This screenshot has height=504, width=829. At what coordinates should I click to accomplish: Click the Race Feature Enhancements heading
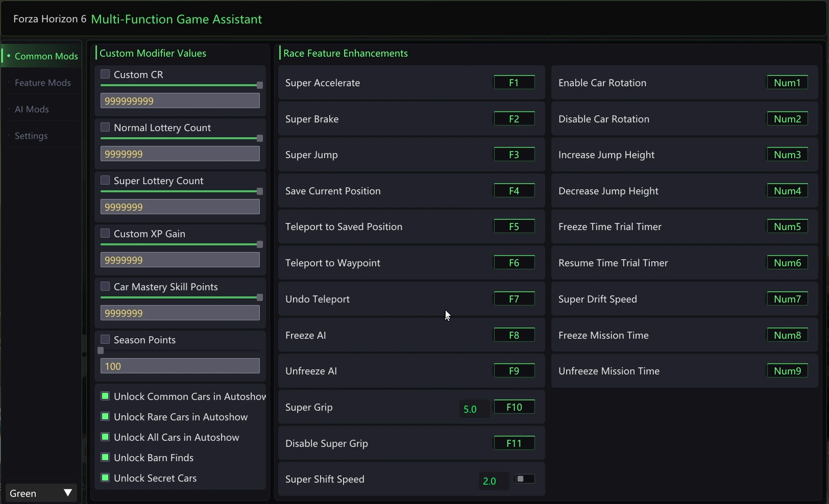[x=346, y=53]
